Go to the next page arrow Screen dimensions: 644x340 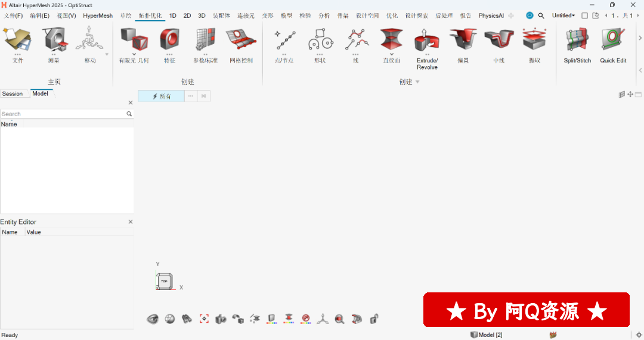(638, 15)
